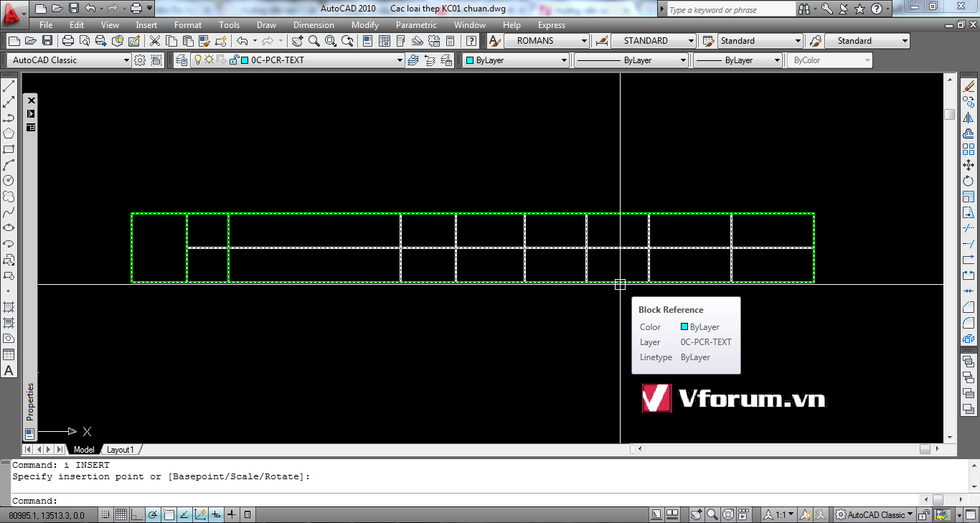Select the Rectangle draw tool
The height and width of the screenshot is (523, 980).
pyautogui.click(x=9, y=150)
